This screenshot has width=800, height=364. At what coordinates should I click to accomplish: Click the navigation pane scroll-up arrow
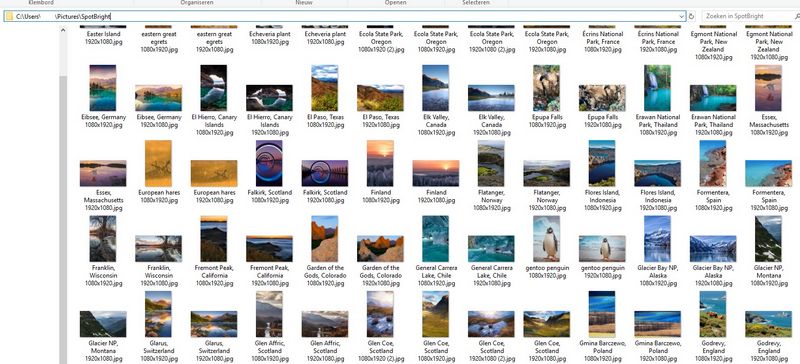[63, 30]
